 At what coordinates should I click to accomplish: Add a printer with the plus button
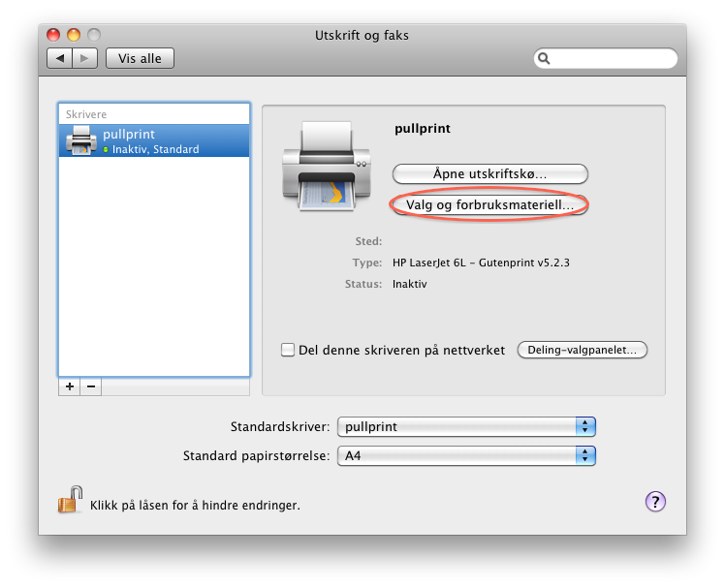click(x=69, y=386)
